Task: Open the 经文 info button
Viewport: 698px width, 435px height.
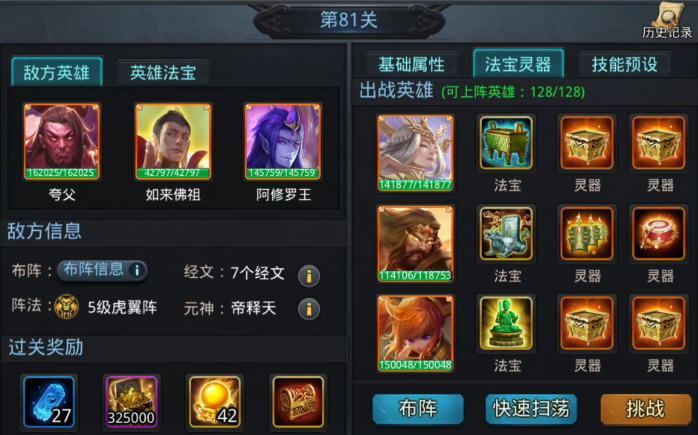Action: click(x=309, y=275)
